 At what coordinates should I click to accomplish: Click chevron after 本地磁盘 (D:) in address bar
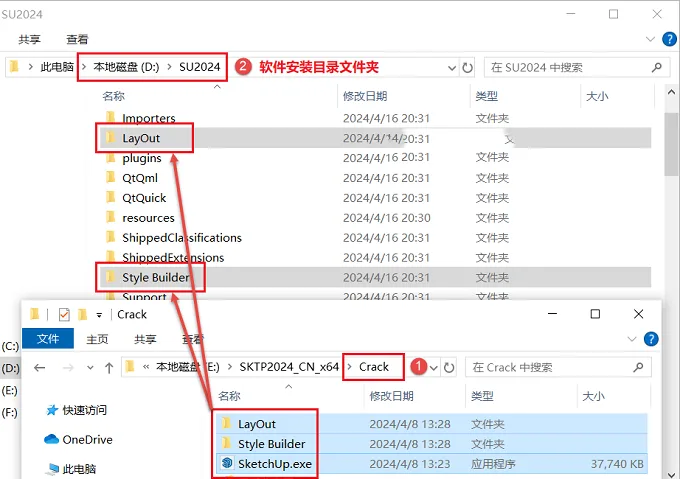pos(170,67)
